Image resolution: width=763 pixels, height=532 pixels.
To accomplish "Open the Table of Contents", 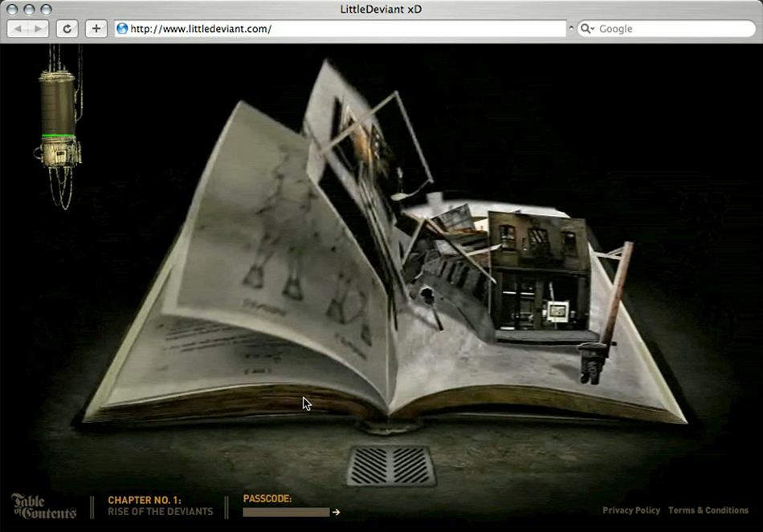I will point(43,506).
